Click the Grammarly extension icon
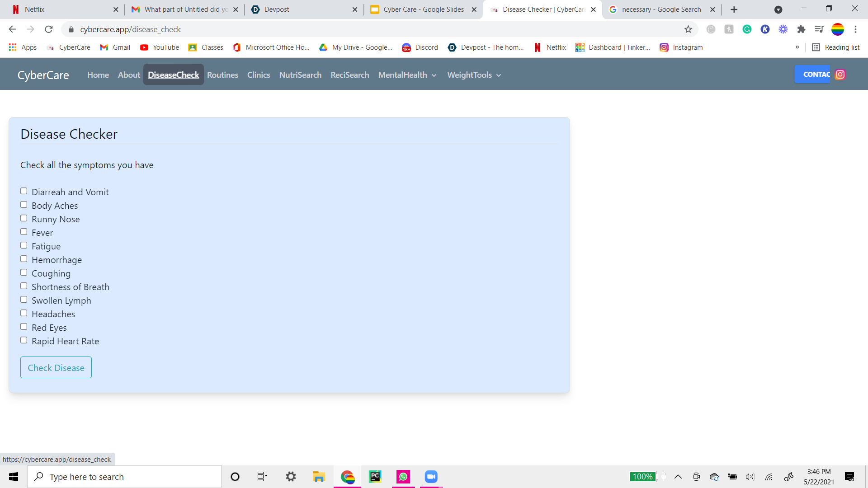This screenshot has height=488, width=868. click(x=747, y=29)
